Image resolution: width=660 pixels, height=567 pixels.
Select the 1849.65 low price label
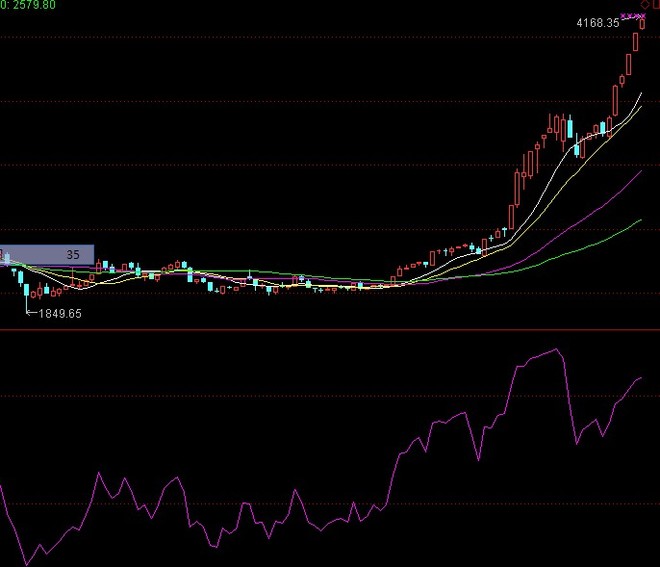tap(60, 314)
